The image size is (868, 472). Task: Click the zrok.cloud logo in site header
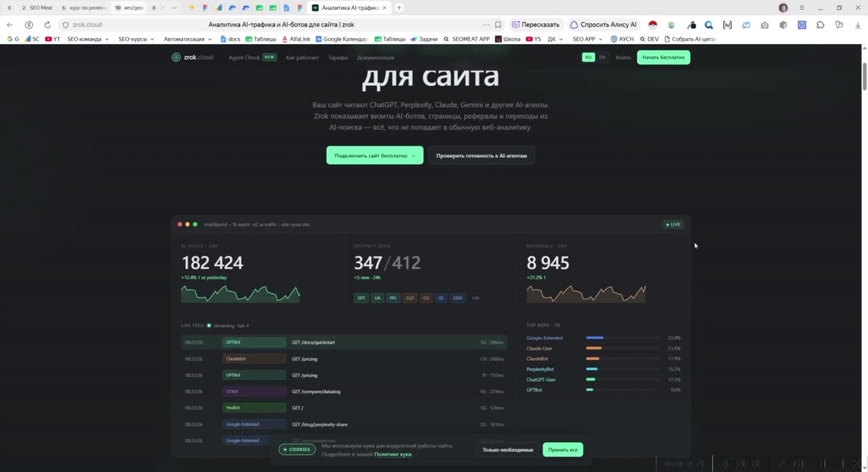pos(193,58)
